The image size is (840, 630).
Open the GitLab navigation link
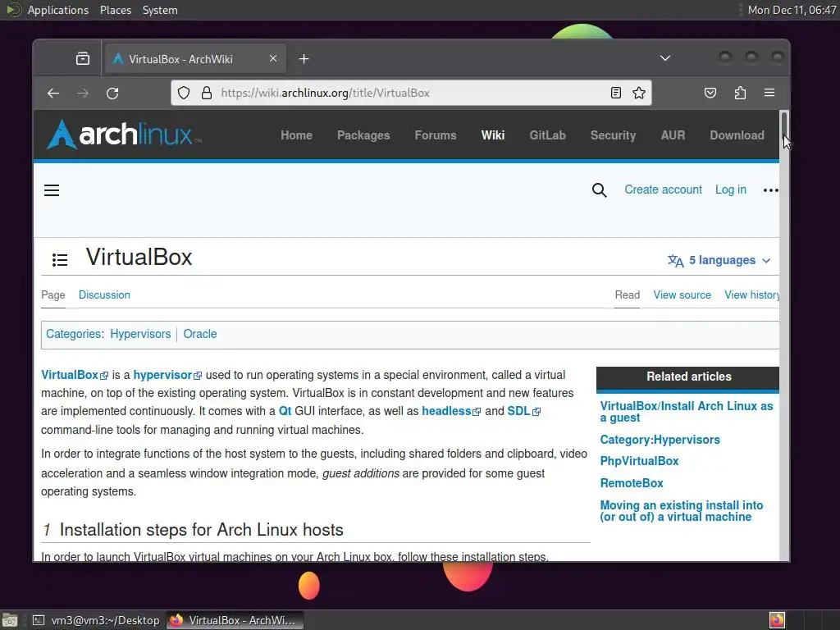[547, 135]
